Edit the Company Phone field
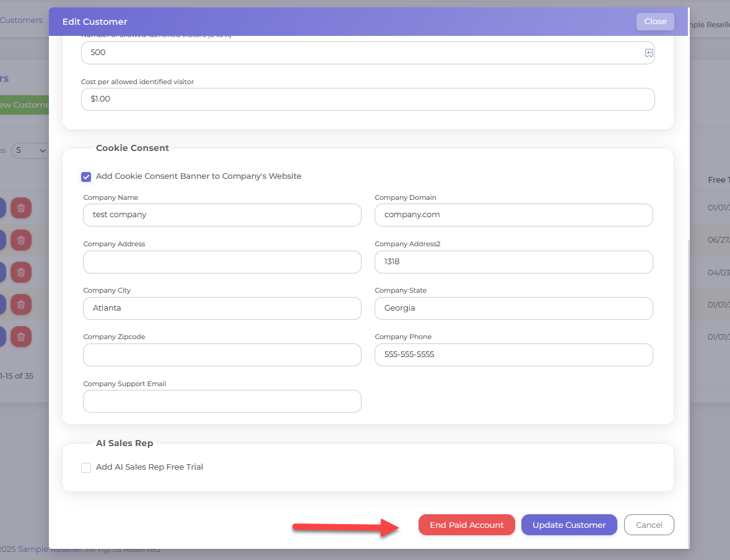 point(513,355)
